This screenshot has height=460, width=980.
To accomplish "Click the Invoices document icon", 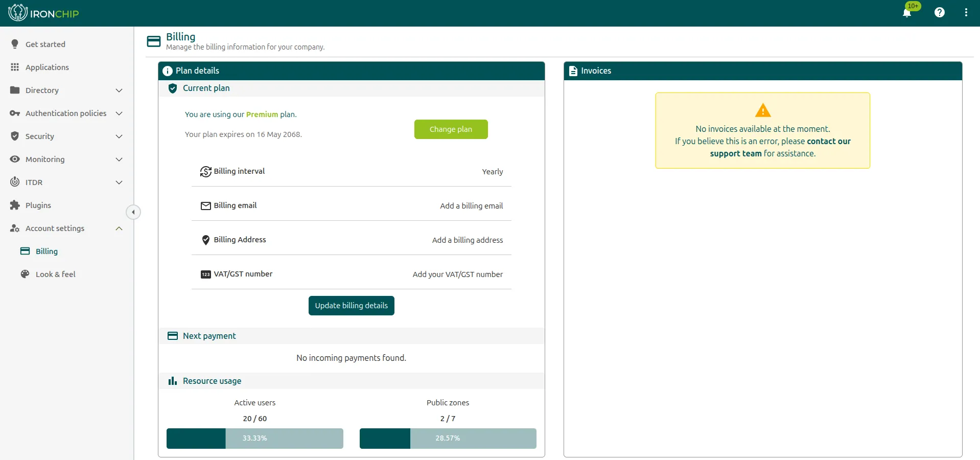I will tap(573, 71).
